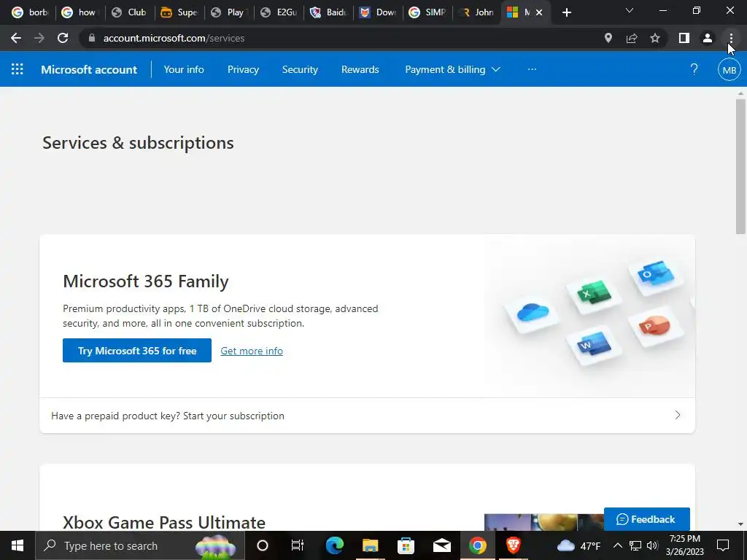This screenshot has width=747, height=560.
Task: Open Cortana circle icon on taskbar
Action: pyautogui.click(x=263, y=545)
